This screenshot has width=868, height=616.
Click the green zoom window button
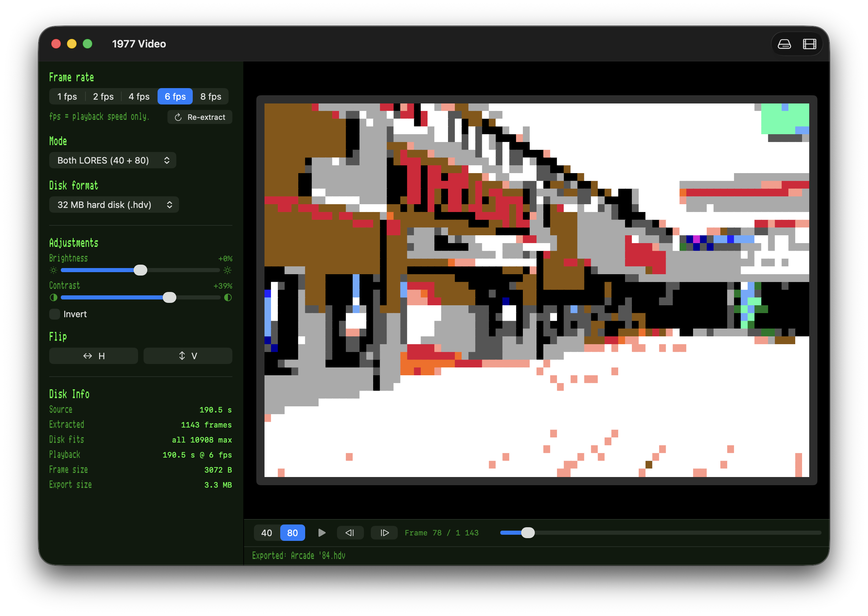(x=88, y=44)
